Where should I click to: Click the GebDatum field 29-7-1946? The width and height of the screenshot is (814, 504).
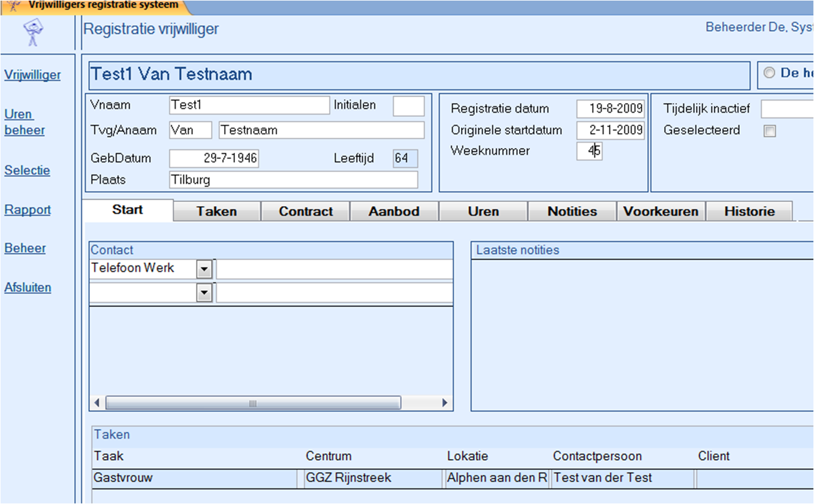tap(214, 158)
